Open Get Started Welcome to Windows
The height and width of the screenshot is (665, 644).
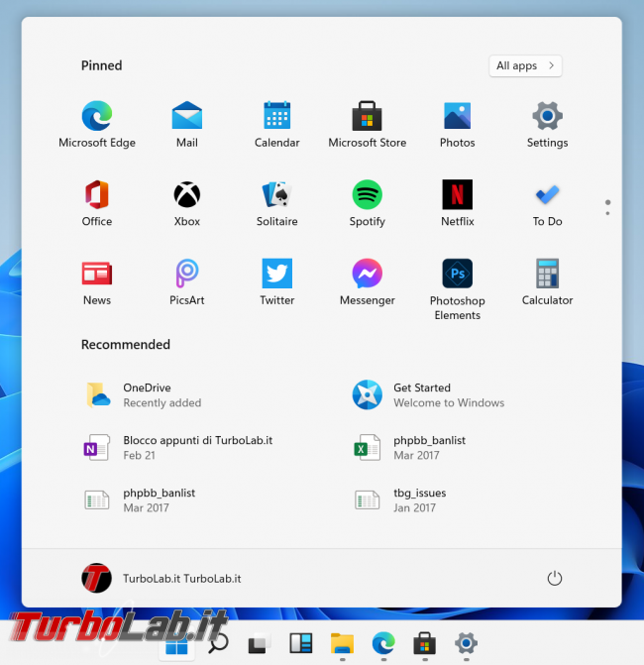click(x=428, y=394)
